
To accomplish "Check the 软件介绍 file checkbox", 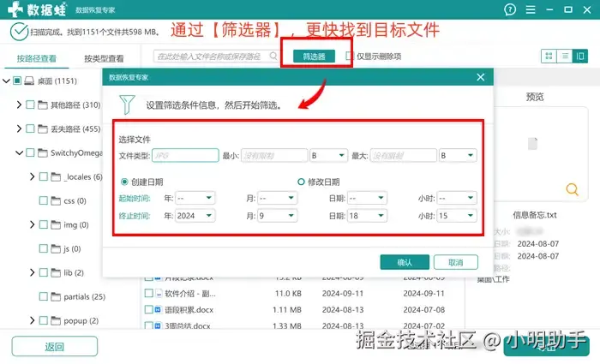I will coord(149,293).
